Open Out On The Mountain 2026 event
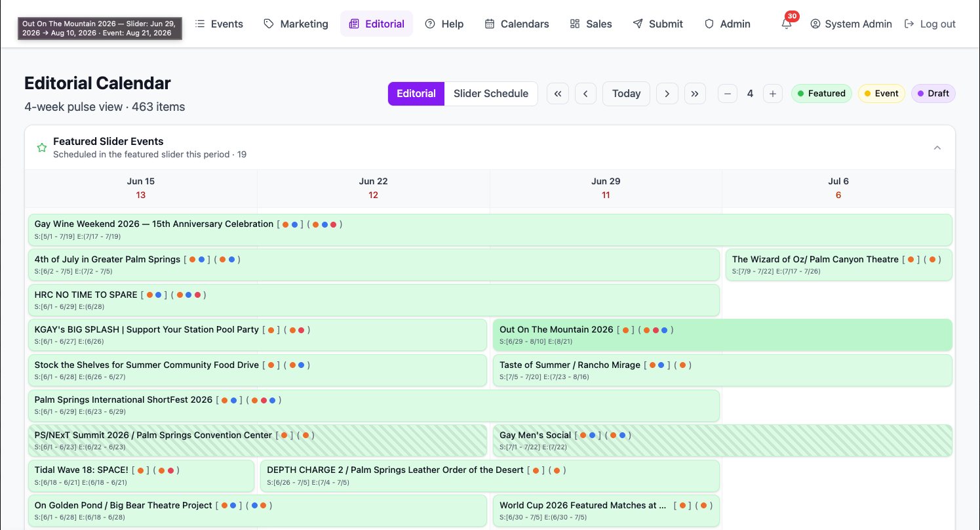Viewport: 980px width, 530px height. (x=722, y=335)
